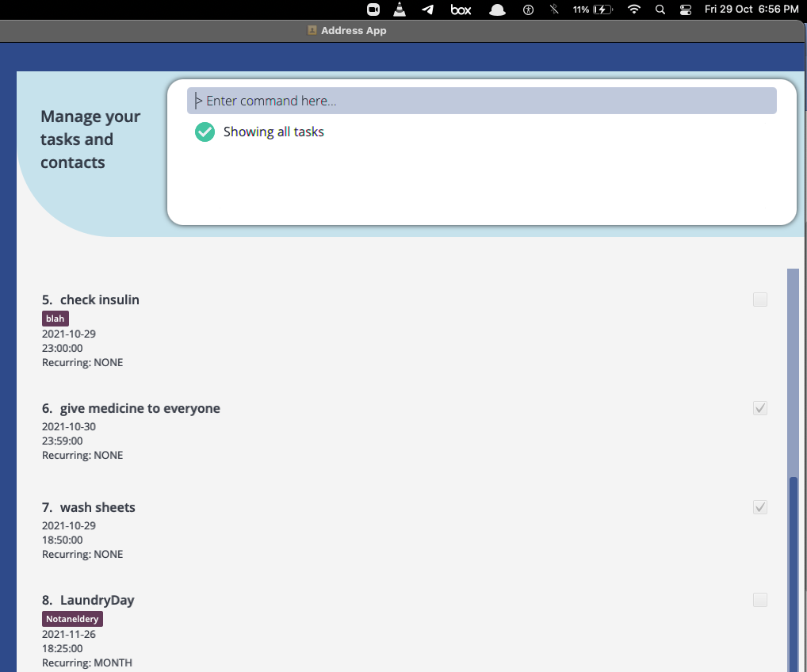Select task '5. check insulin' title
This screenshot has height=672, width=807.
90,300
